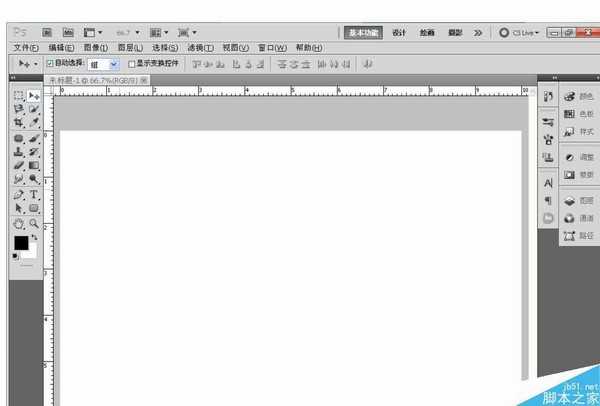This screenshot has height=406, width=600.
Task: Enable the 显示变换控件 checkbox
Action: [x=132, y=63]
